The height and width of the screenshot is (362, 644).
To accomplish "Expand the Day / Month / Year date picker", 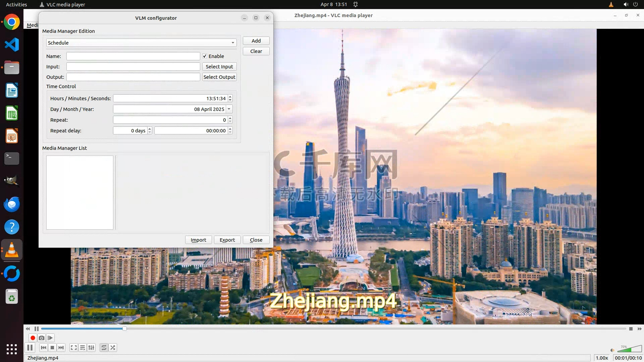I will click(229, 109).
